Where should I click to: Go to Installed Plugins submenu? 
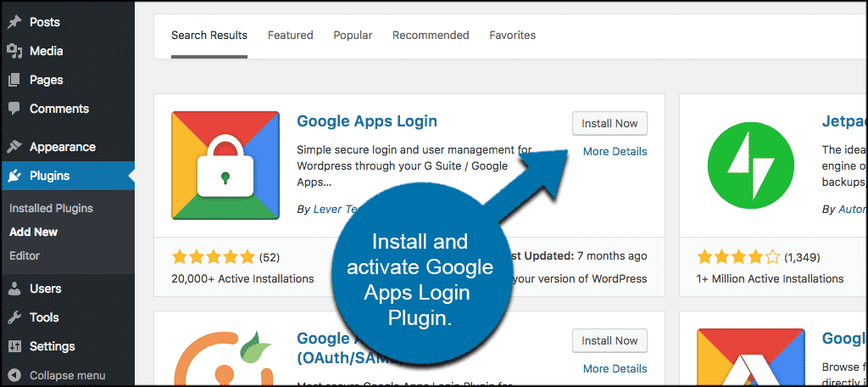[x=51, y=209]
